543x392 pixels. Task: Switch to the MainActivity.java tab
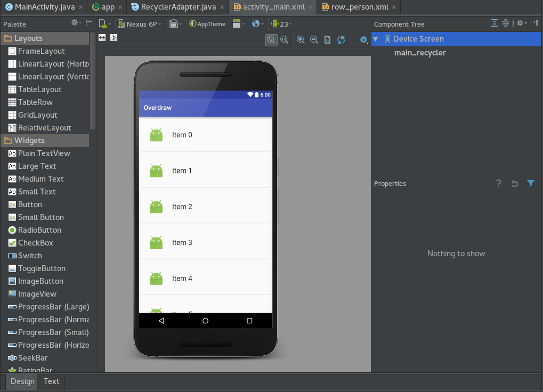pos(38,7)
